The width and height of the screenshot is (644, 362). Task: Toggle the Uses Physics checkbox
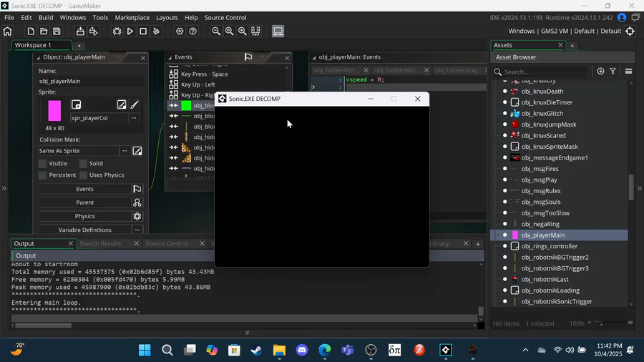[83, 175]
